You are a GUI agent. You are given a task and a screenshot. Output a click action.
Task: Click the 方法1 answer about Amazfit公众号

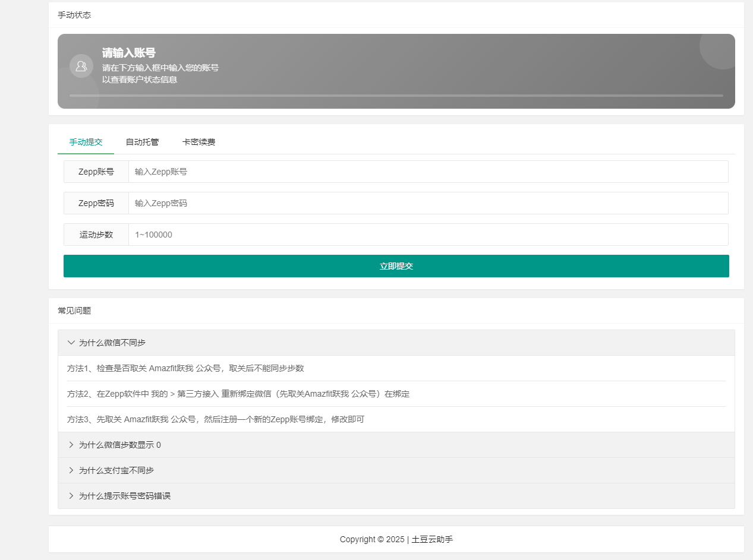point(185,368)
